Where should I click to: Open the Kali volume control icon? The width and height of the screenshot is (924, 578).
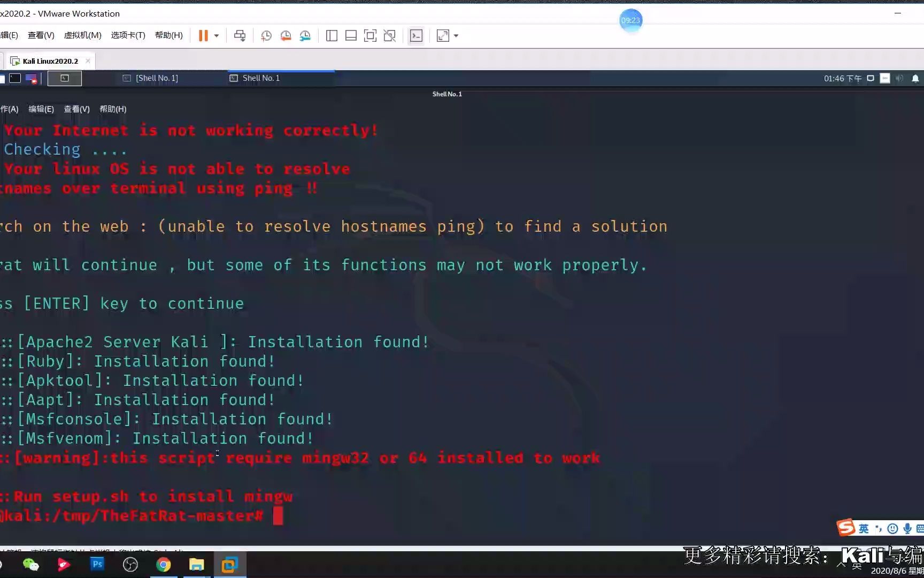click(900, 78)
